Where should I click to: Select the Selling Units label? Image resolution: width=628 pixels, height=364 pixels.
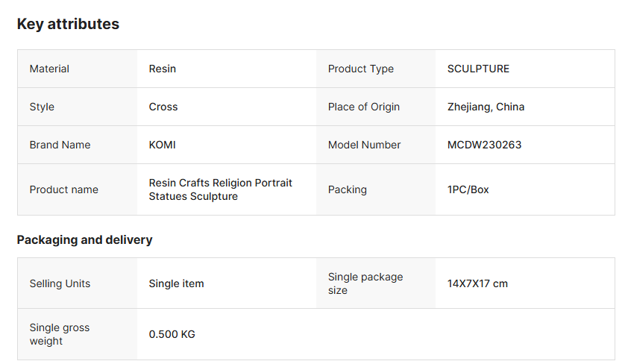coord(60,283)
